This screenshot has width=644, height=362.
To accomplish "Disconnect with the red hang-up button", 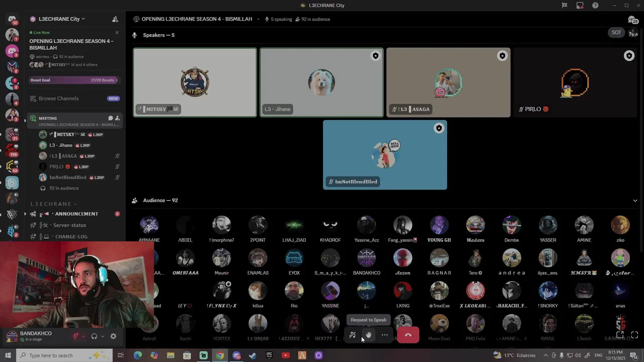I will point(408,335).
